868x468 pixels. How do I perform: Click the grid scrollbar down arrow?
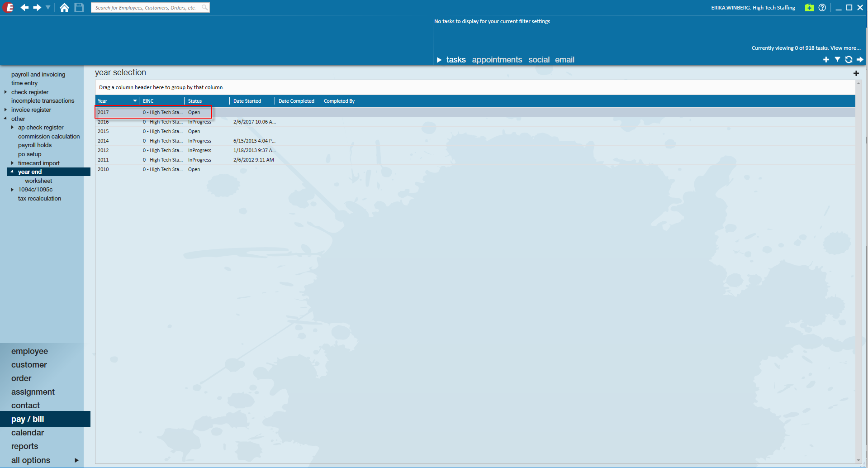(858, 461)
